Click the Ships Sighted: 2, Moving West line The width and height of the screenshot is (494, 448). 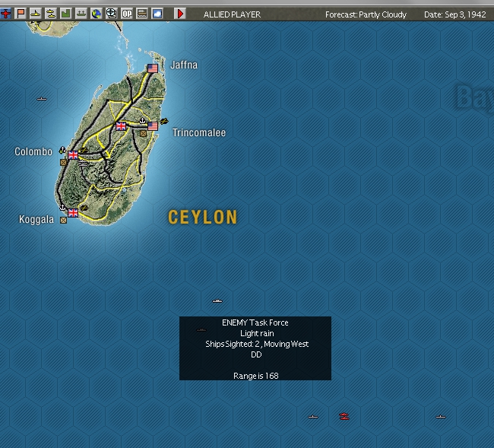[257, 344]
